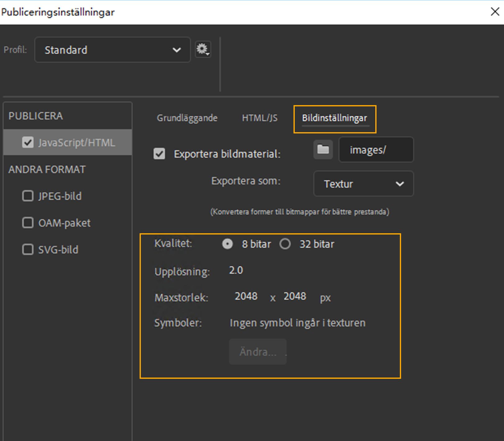Open profile options gear menu
The height and width of the screenshot is (441, 504).
point(203,49)
